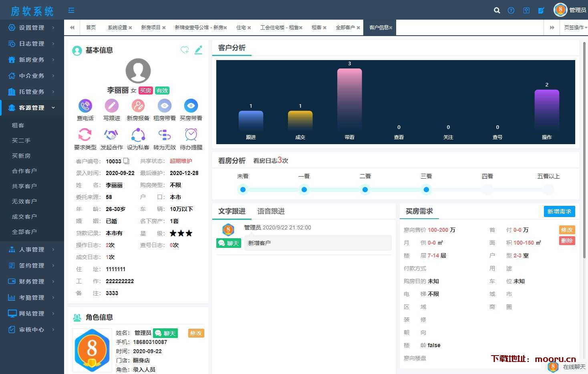This screenshot has height=374, width=588.
Task: Expand the 设置管理 sidebar menu
Action: click(32, 28)
